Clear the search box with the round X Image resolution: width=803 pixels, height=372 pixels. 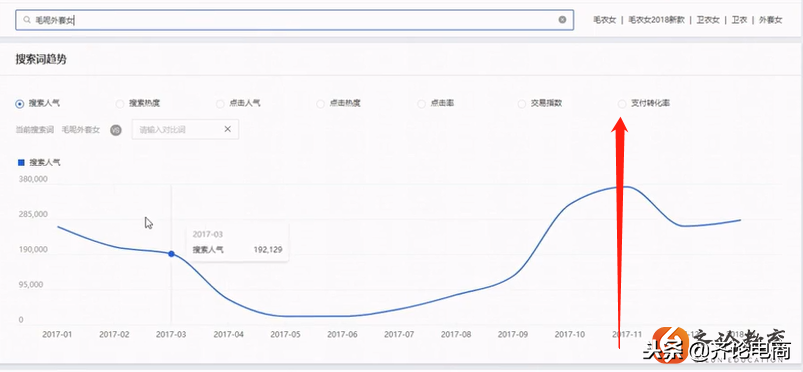(x=562, y=19)
